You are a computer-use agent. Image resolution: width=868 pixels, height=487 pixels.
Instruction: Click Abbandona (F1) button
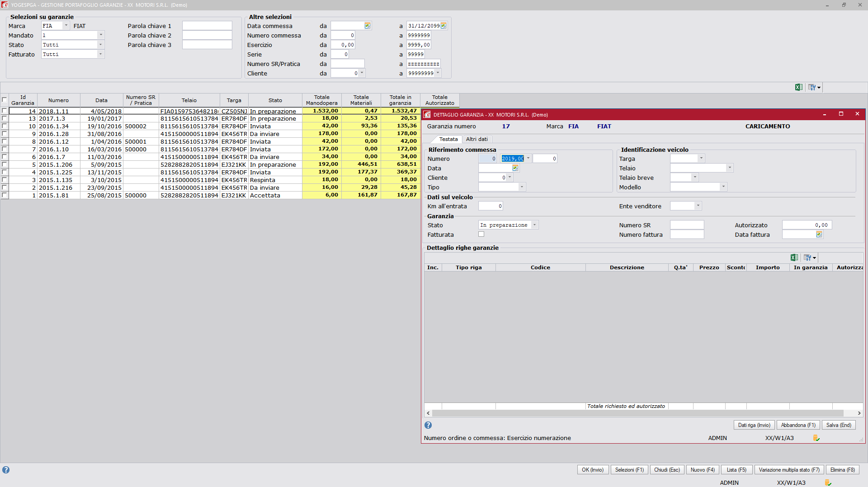(x=798, y=425)
